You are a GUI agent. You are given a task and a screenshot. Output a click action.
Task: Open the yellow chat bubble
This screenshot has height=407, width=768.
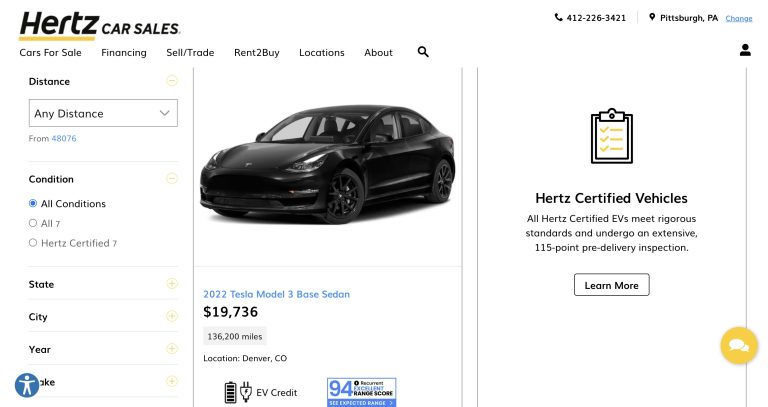tap(739, 346)
